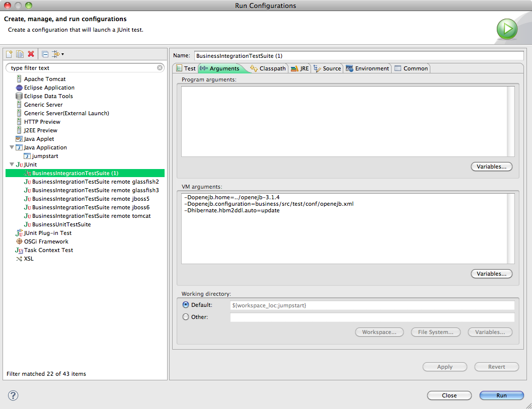532x409 pixels.
Task: Clear the type filter text field
Action: click(160, 68)
